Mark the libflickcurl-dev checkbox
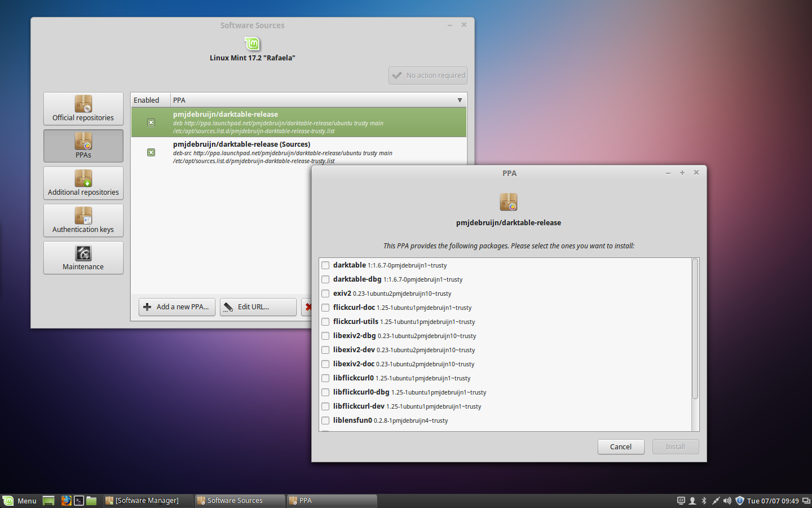812x508 pixels. tap(325, 406)
